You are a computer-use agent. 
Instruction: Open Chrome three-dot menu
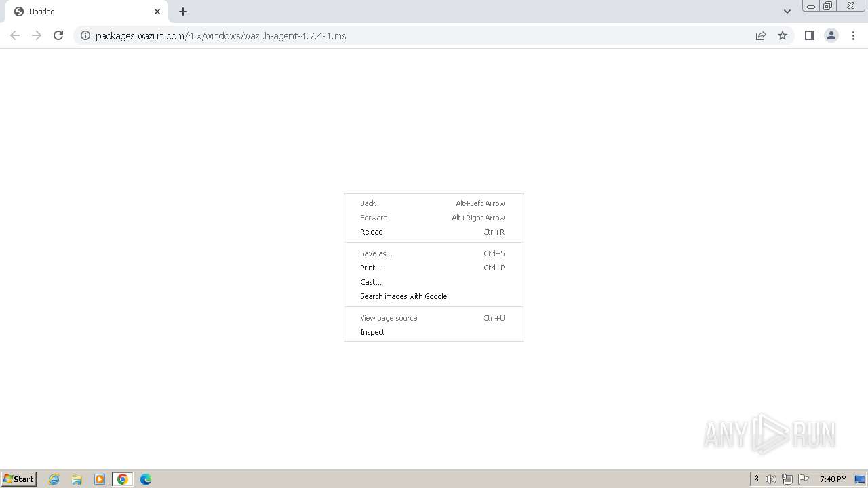854,35
